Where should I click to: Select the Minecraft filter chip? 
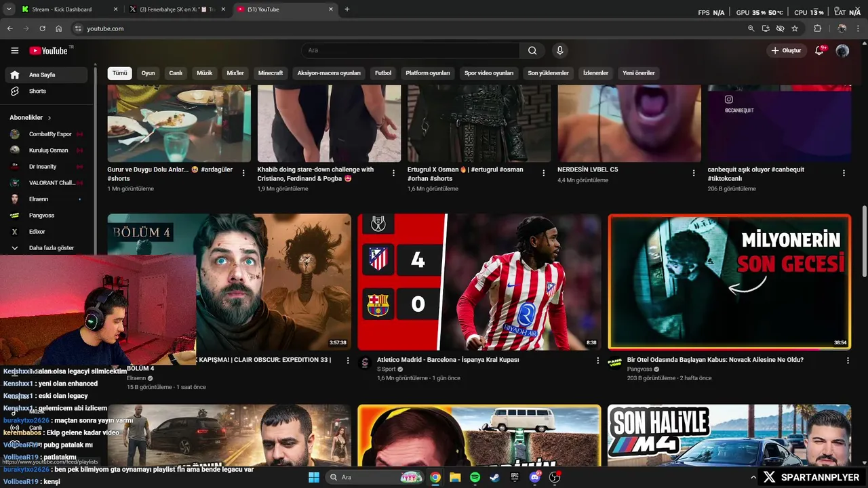click(271, 73)
